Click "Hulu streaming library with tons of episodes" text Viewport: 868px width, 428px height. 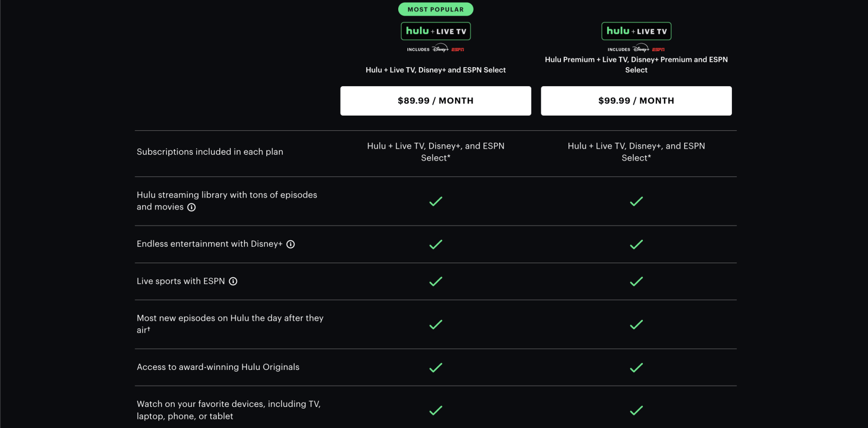[227, 201]
